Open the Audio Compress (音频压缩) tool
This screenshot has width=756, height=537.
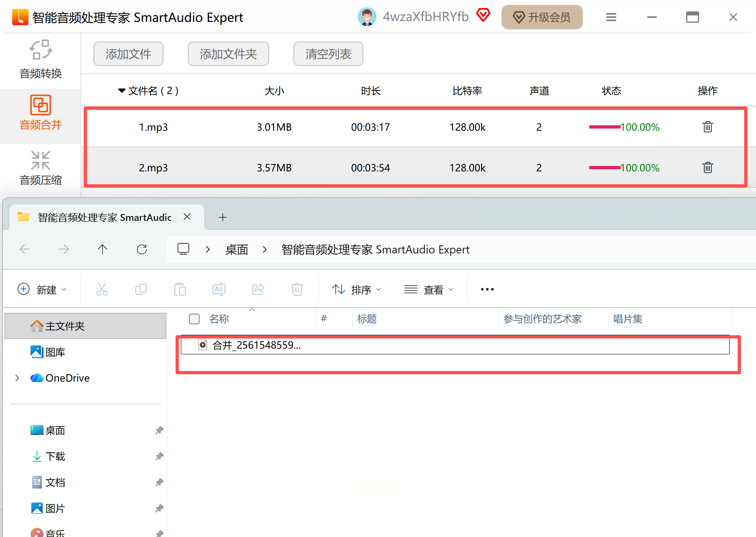click(41, 168)
